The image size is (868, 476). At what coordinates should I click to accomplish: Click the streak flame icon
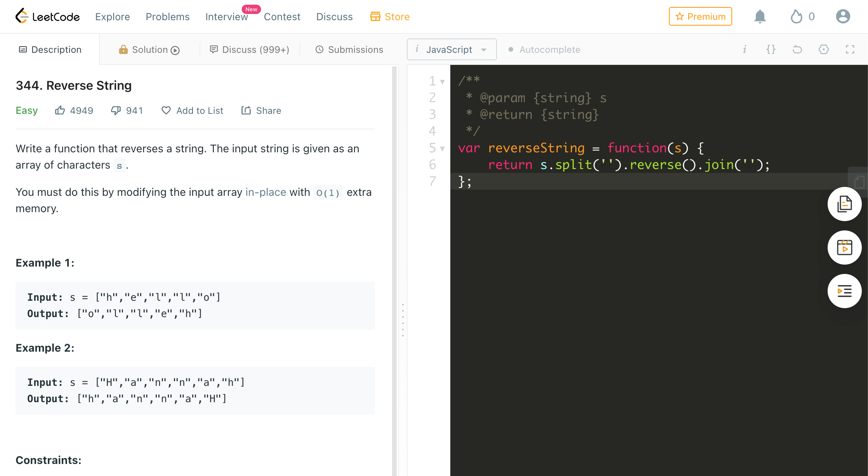click(797, 16)
